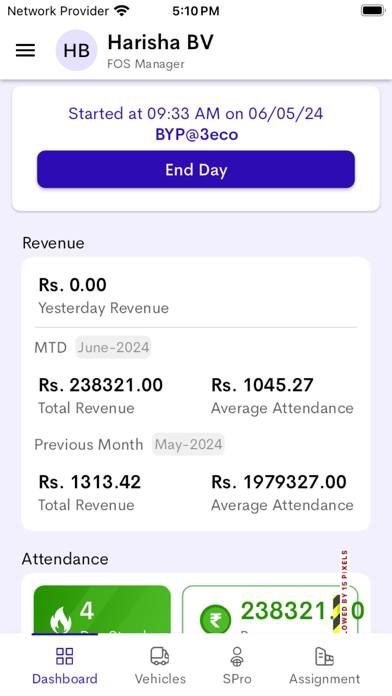Viewport: 392px width, 696px height.
Task: Open the June-2024 month chip
Action: point(113,347)
